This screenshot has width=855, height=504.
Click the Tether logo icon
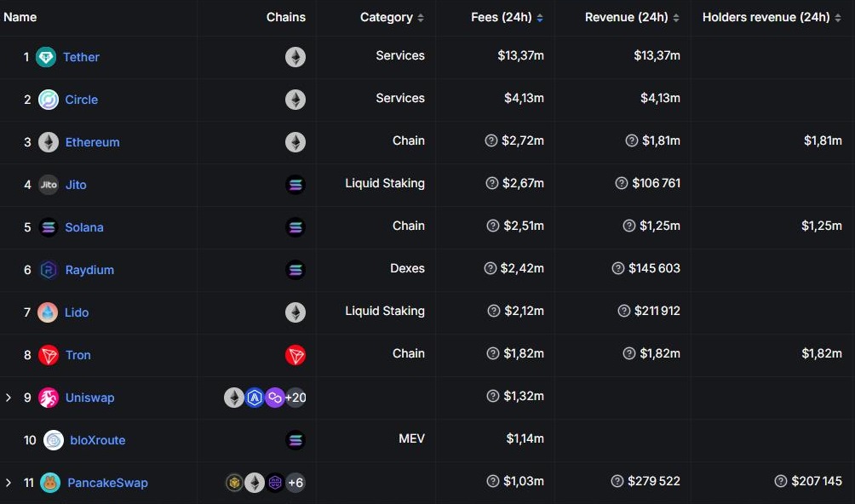pos(46,57)
